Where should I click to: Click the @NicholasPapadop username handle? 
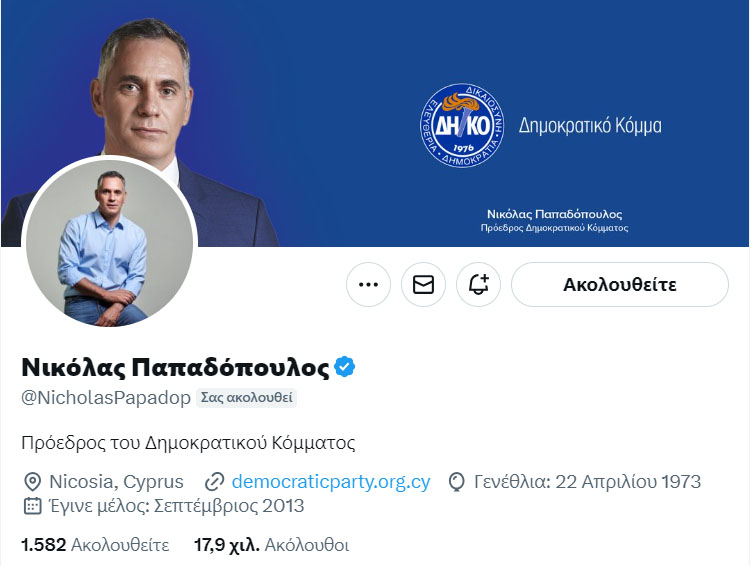pos(106,398)
